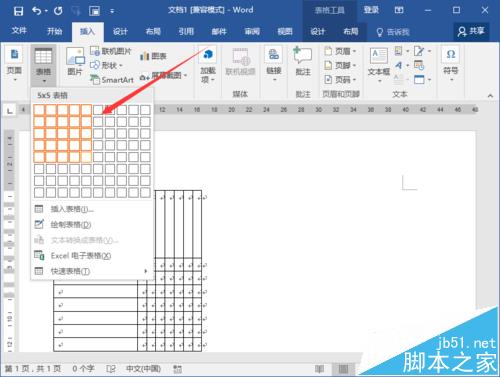Collapse the ribbon with the up arrow
Screen dimensions: 500x377
pos(490,96)
